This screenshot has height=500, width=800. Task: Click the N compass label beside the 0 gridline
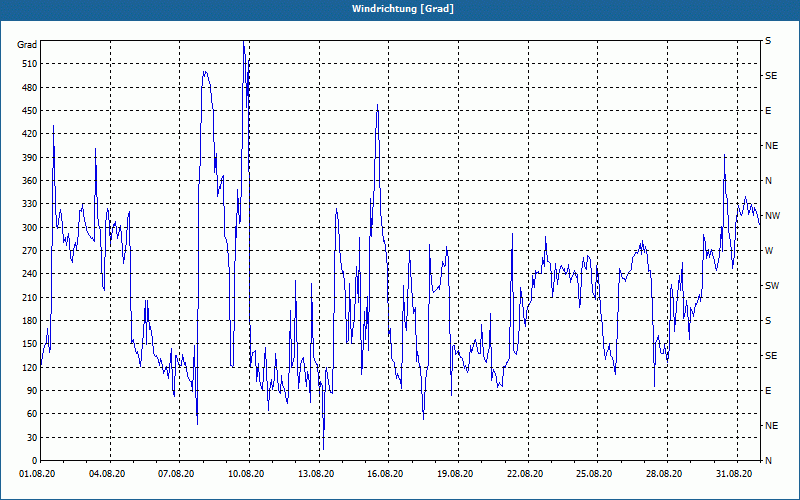click(x=769, y=460)
